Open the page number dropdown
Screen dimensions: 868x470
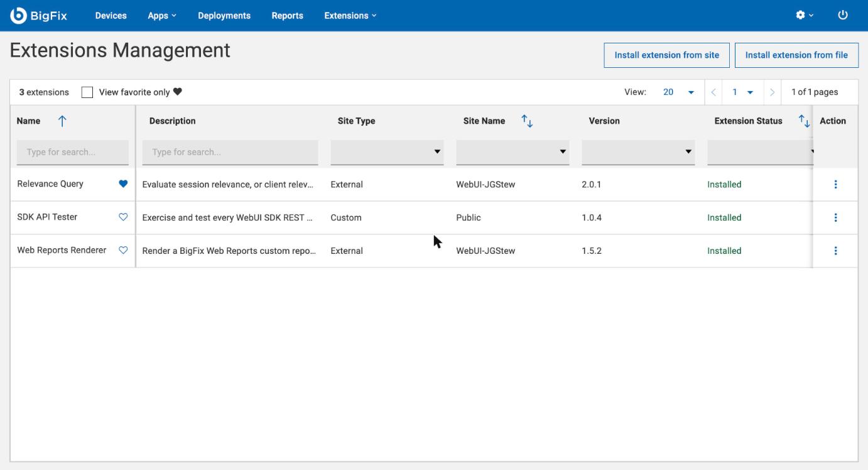(x=742, y=92)
